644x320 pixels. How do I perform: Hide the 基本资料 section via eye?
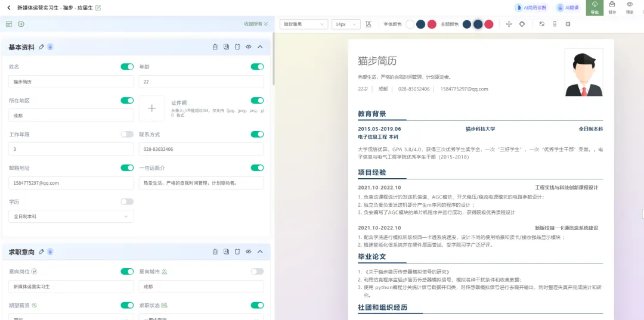[249, 46]
